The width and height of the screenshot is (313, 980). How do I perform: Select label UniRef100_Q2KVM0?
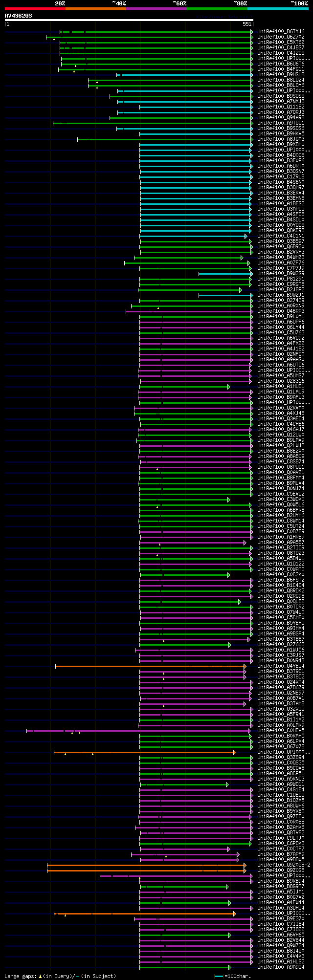[281, 408]
